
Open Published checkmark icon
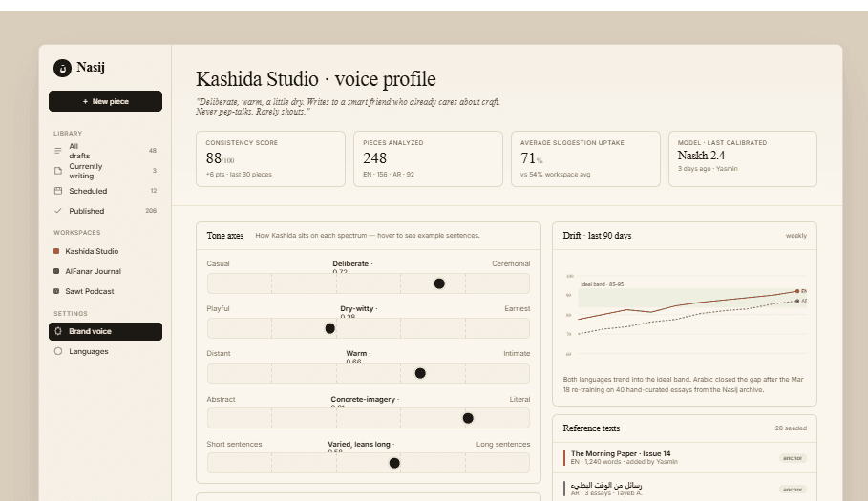pyautogui.click(x=57, y=211)
